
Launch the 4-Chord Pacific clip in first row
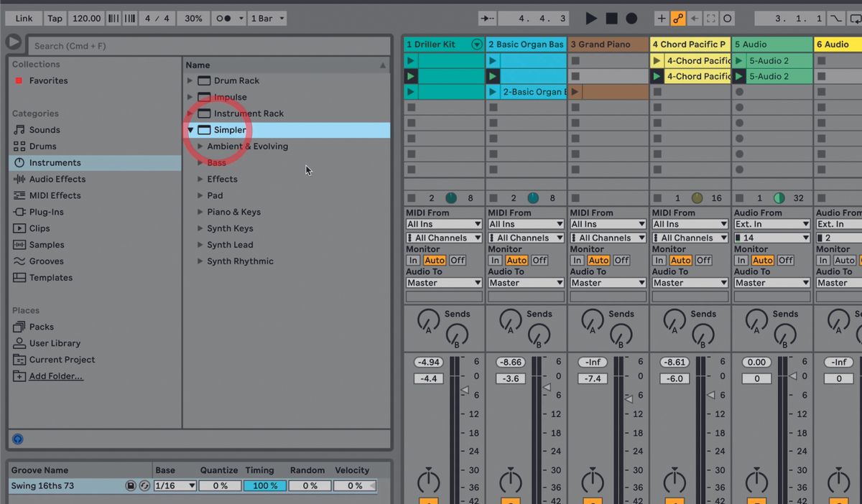pos(657,61)
